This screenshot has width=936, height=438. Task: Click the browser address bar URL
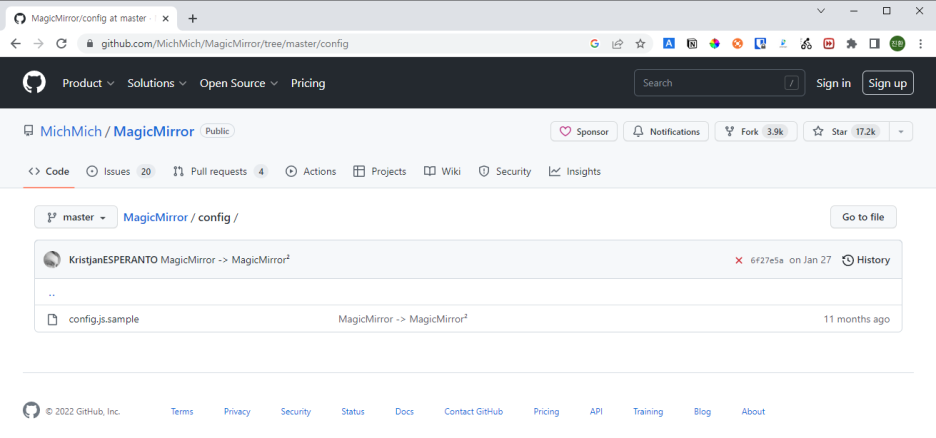tap(224, 44)
